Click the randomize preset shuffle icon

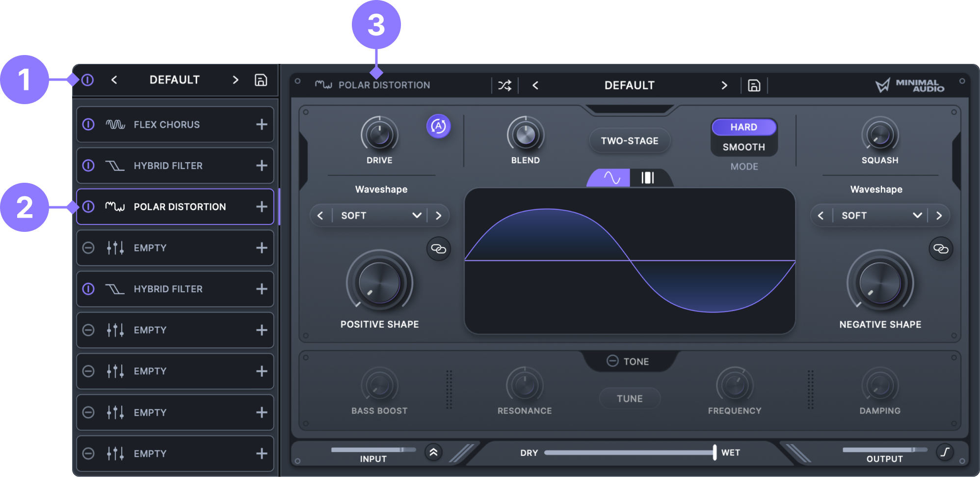pyautogui.click(x=504, y=85)
